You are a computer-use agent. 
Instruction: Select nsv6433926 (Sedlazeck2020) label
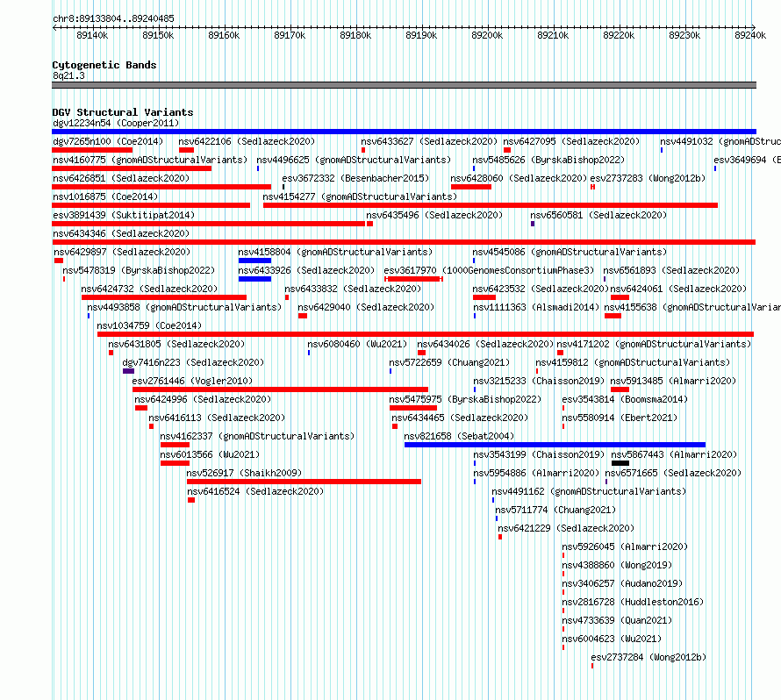pyautogui.click(x=306, y=270)
